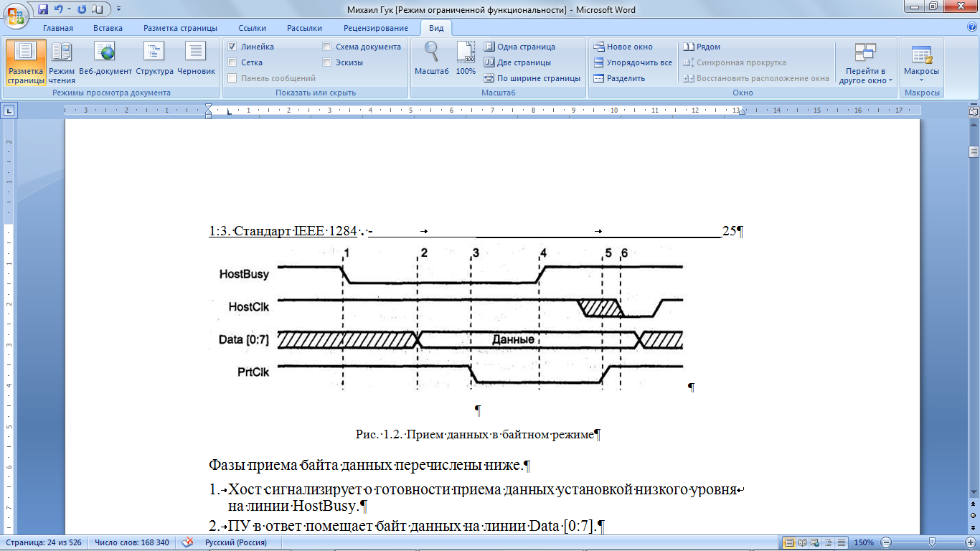Open the Масштаб zoom dialog
The image size is (980, 551).
click(x=431, y=59)
